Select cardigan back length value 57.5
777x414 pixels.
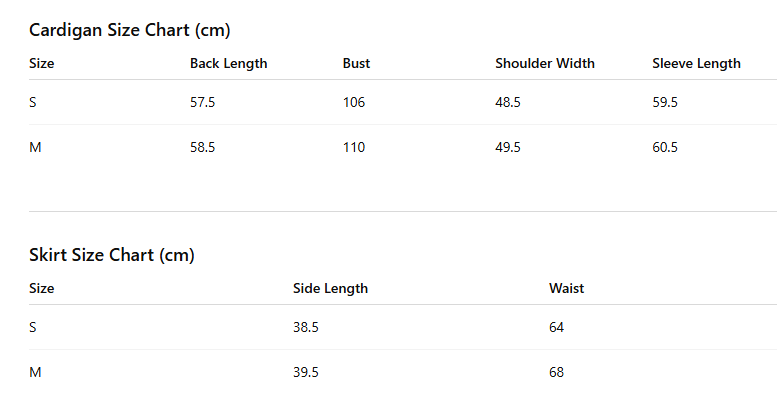tap(203, 102)
